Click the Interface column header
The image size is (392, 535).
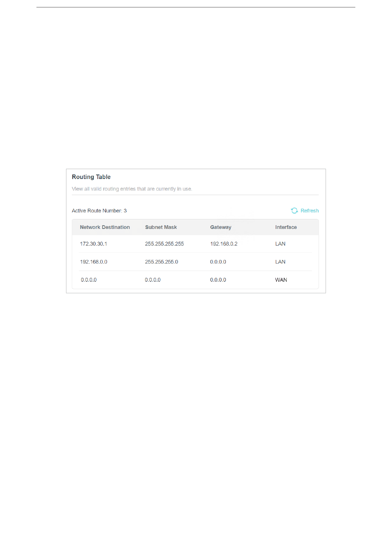(x=286, y=227)
